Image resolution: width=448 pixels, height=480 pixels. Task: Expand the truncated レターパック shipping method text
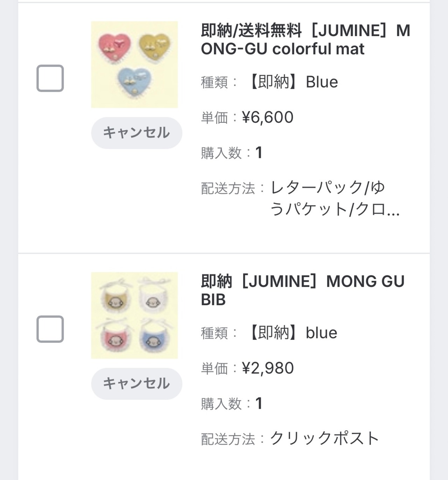tap(334, 199)
